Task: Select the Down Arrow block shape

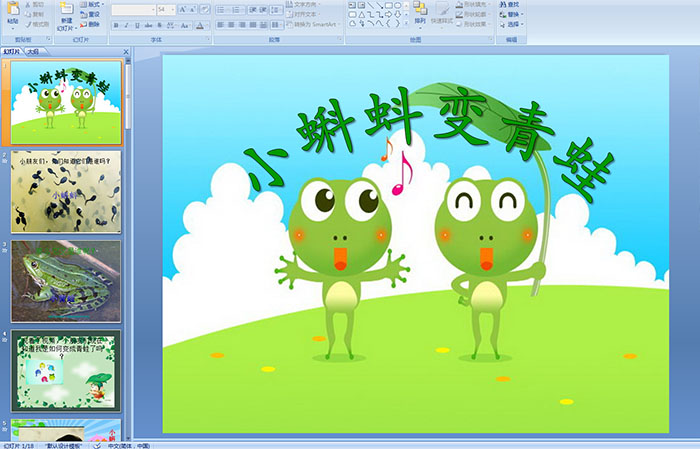Action: [397, 14]
